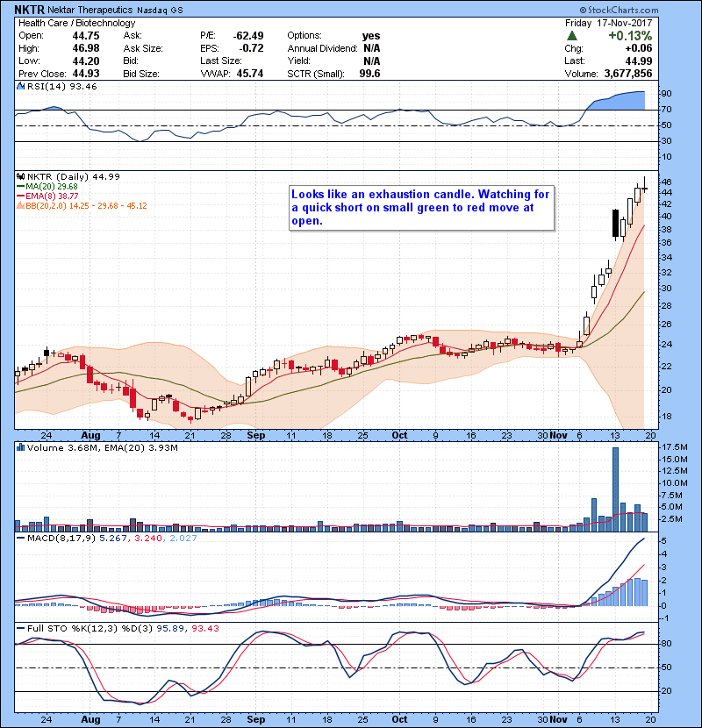Click the Last value 44.99 in the header
The height and width of the screenshot is (728, 702).
638,61
